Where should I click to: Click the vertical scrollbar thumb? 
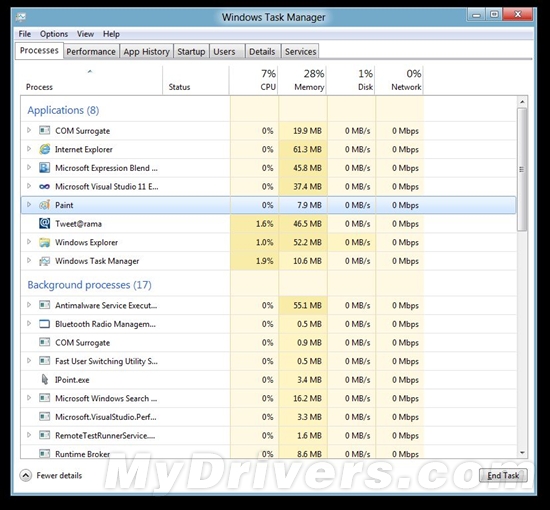pyautogui.click(x=522, y=169)
